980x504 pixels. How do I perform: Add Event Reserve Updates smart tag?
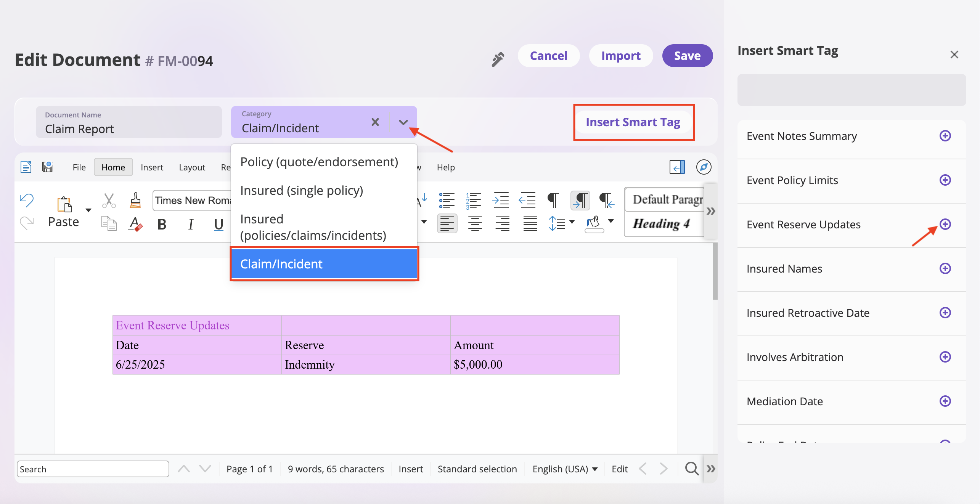(x=945, y=224)
